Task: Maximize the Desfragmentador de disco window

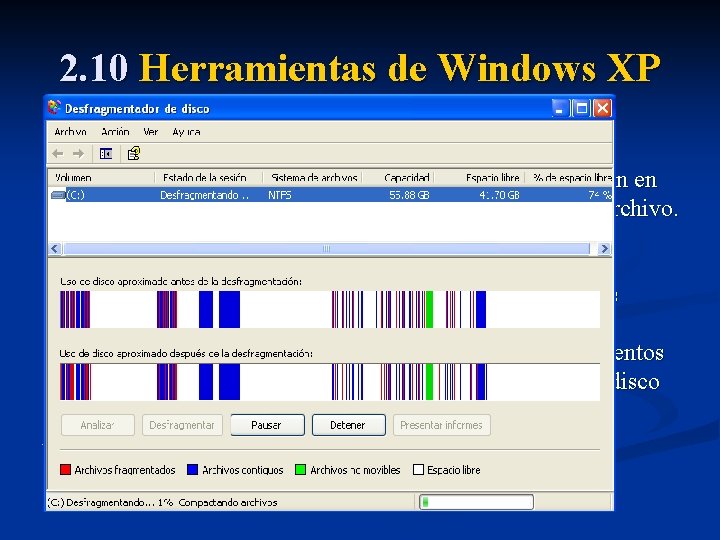Action: pos(581,109)
